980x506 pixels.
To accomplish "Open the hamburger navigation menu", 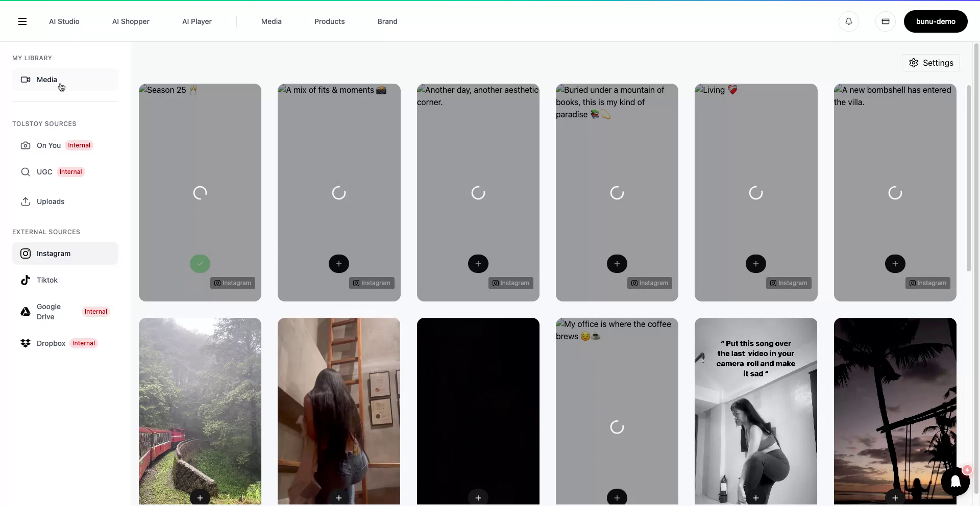I will [x=22, y=21].
